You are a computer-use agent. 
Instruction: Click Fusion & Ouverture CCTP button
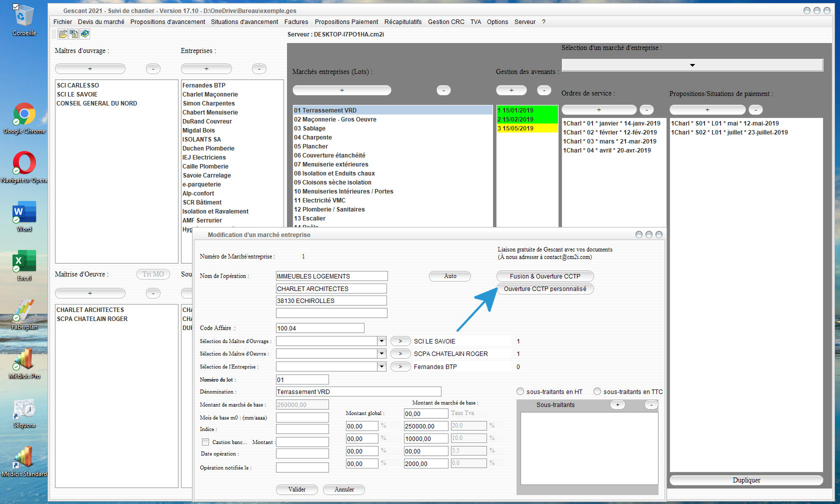545,276
